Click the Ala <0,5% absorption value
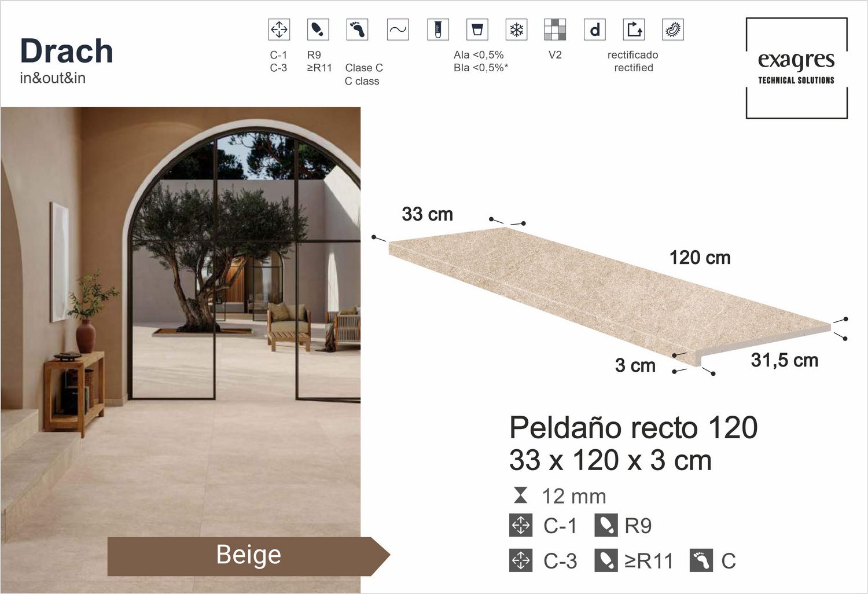 coord(479,55)
